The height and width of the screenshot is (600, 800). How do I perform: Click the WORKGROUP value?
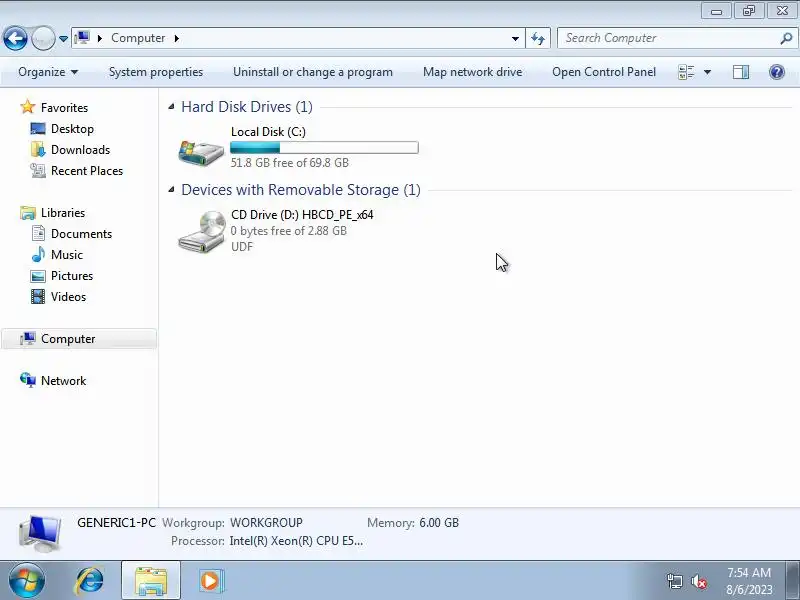[266, 523]
